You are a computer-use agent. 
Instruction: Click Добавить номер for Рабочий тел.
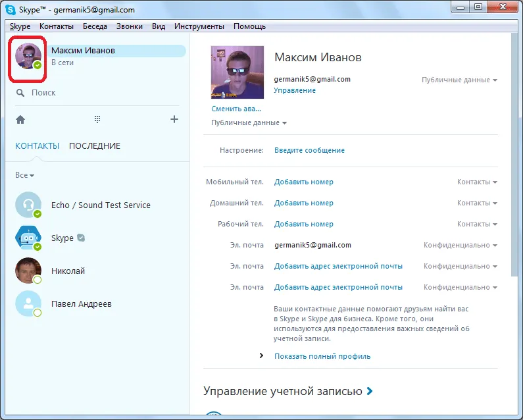pos(303,224)
